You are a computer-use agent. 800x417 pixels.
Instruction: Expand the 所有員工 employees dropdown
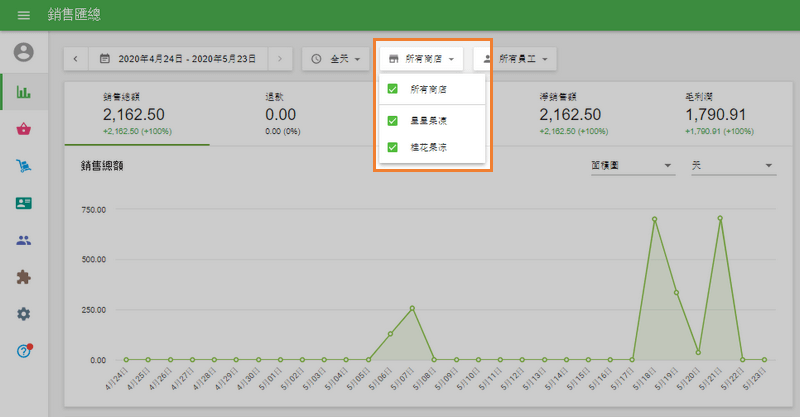point(514,59)
